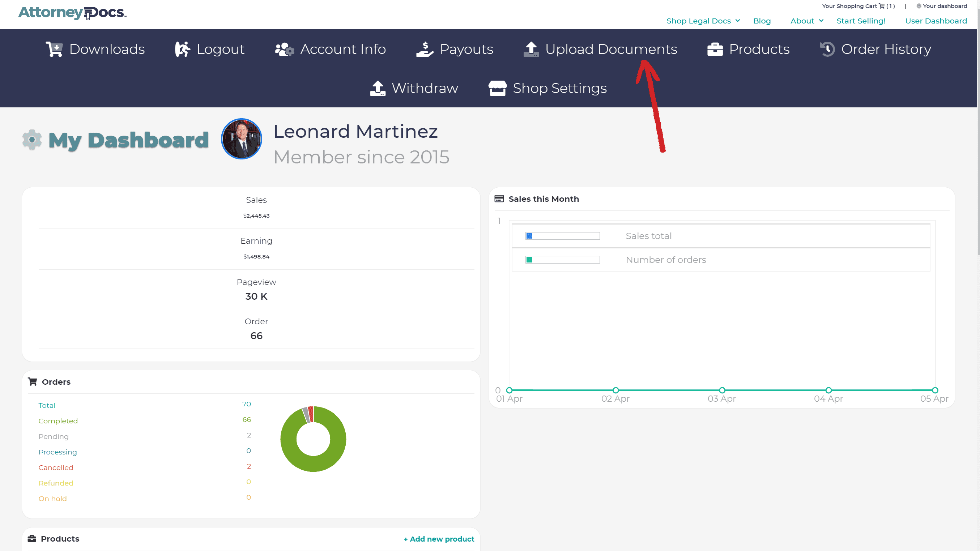The width and height of the screenshot is (980, 551).
Task: Select Logout in the dashboard menu
Action: [x=210, y=49]
